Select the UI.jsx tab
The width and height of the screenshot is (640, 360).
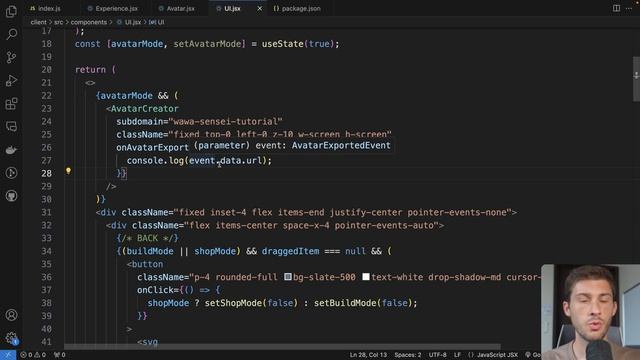232,8
